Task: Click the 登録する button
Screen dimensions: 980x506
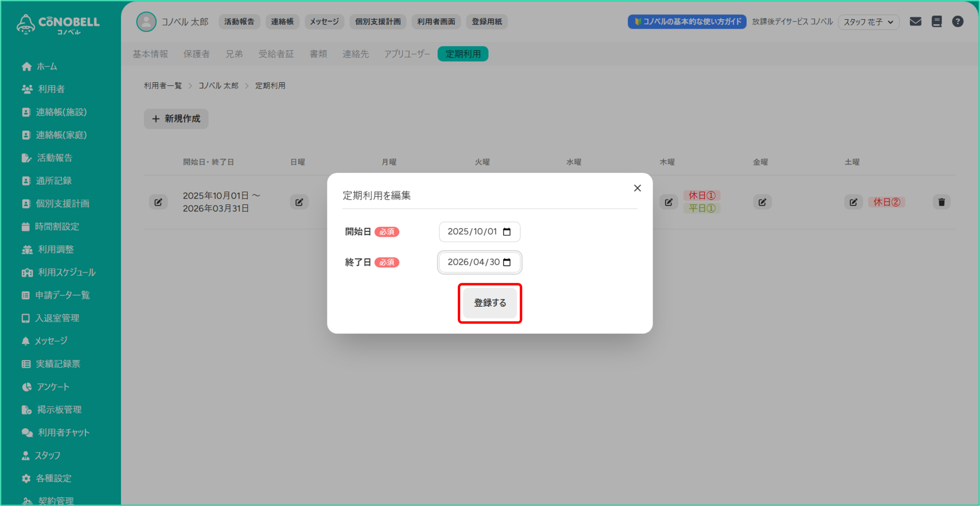Action: pyautogui.click(x=490, y=303)
